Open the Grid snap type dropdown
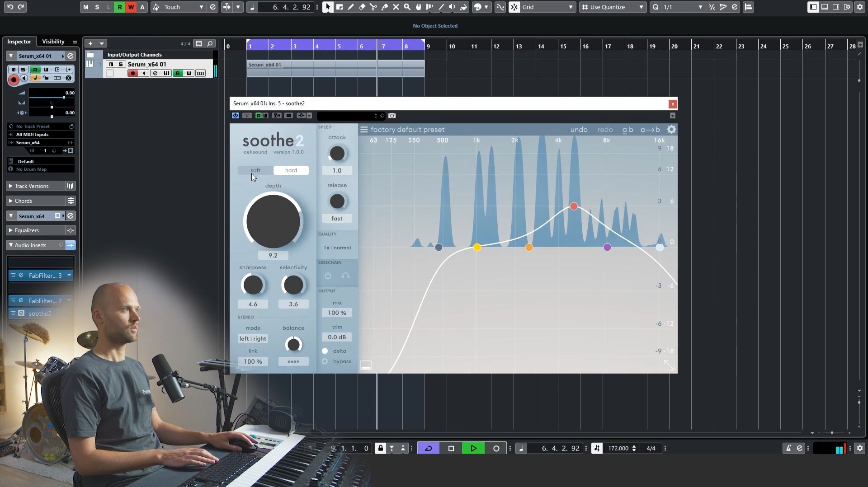This screenshot has height=487, width=868. [x=548, y=7]
